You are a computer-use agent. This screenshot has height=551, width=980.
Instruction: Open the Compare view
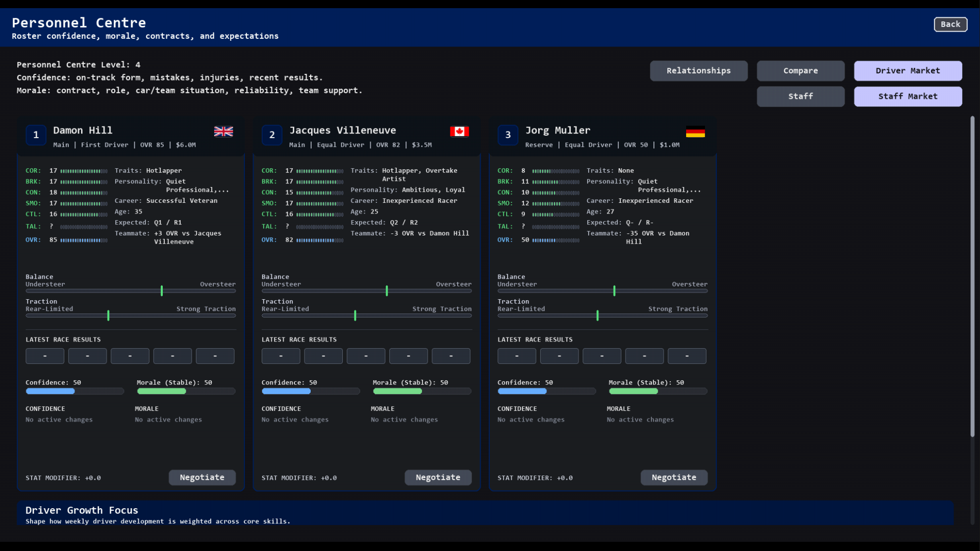tap(800, 71)
